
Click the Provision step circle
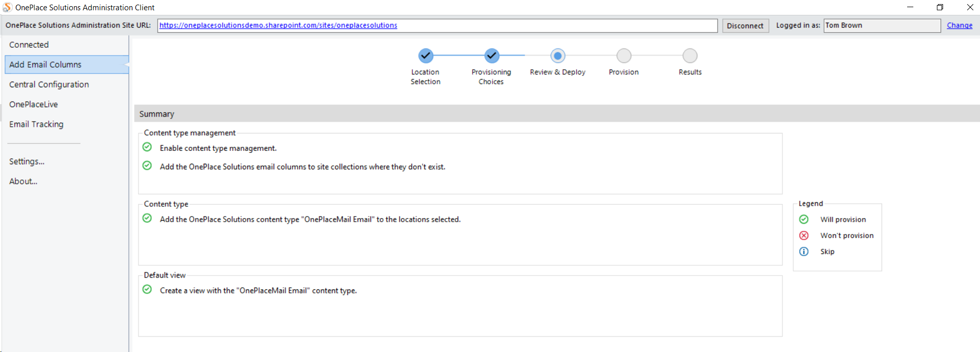(x=624, y=55)
